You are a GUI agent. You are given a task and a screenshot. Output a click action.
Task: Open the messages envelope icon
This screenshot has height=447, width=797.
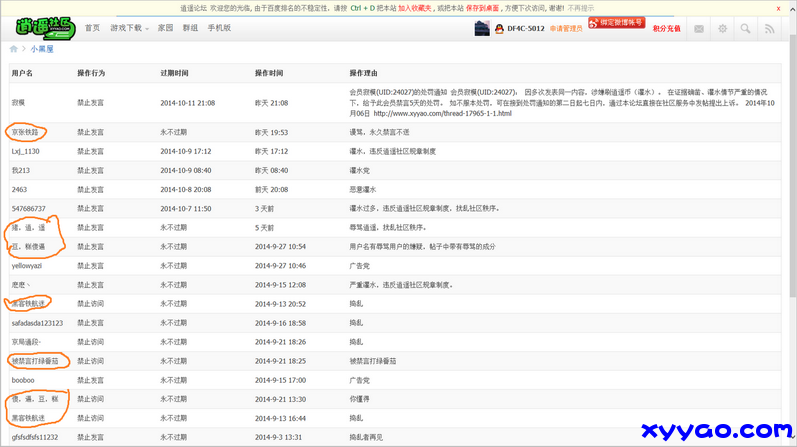click(x=699, y=29)
